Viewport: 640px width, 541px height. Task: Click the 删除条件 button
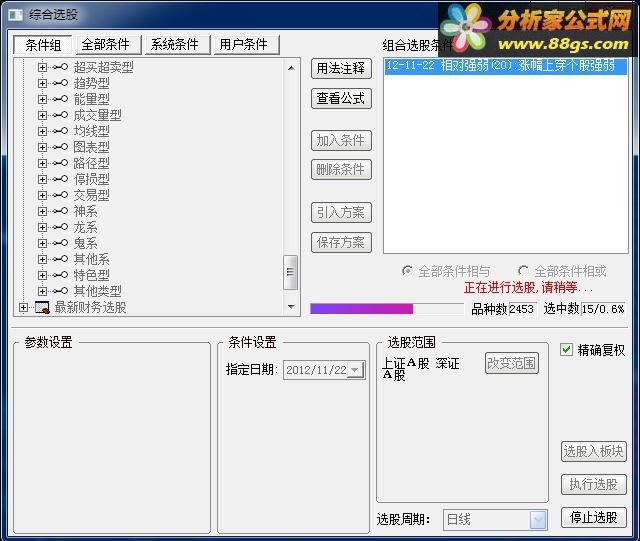click(x=341, y=169)
